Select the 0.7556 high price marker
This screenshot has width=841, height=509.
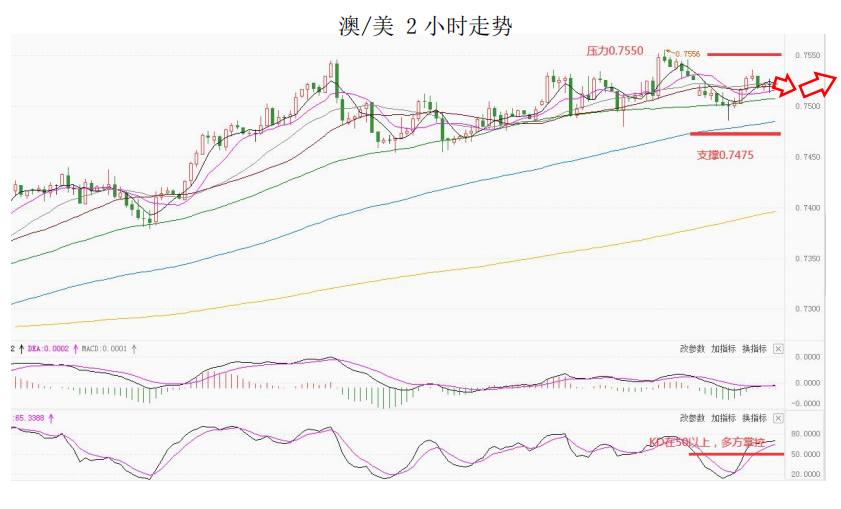[688, 54]
